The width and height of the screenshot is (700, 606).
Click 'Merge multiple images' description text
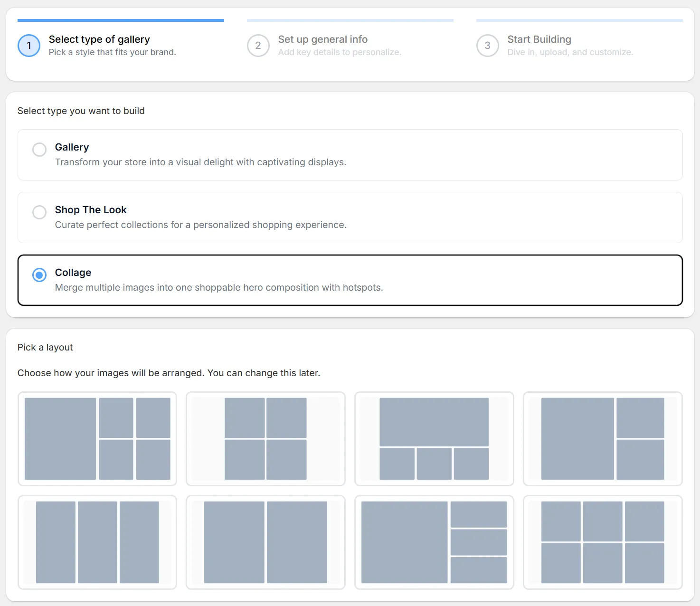[219, 287]
